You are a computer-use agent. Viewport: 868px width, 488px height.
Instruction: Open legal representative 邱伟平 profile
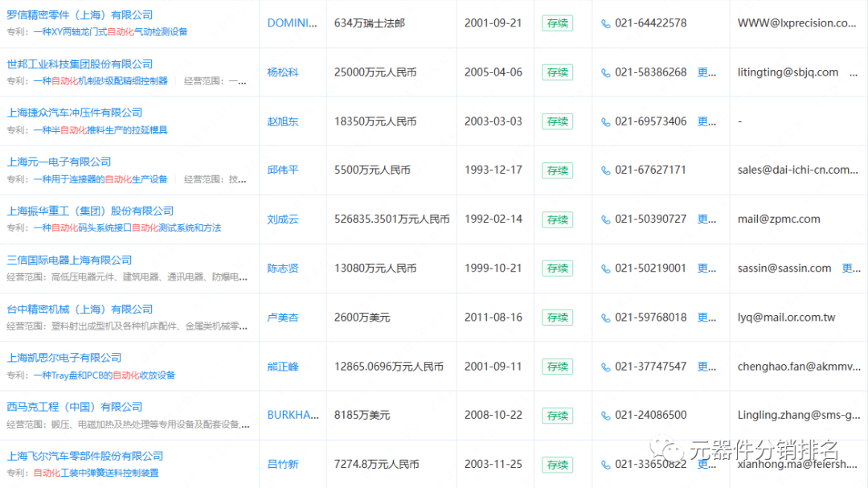point(283,170)
